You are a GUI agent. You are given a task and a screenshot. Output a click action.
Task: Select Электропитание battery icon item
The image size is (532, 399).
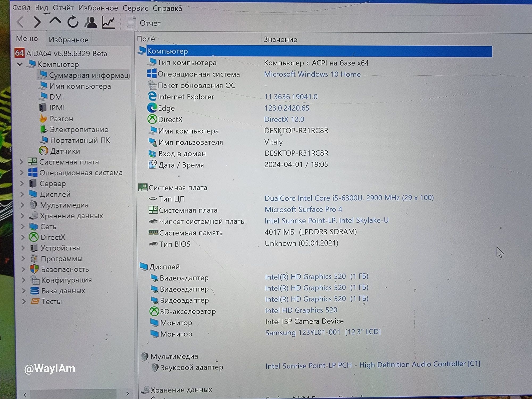[74, 130]
